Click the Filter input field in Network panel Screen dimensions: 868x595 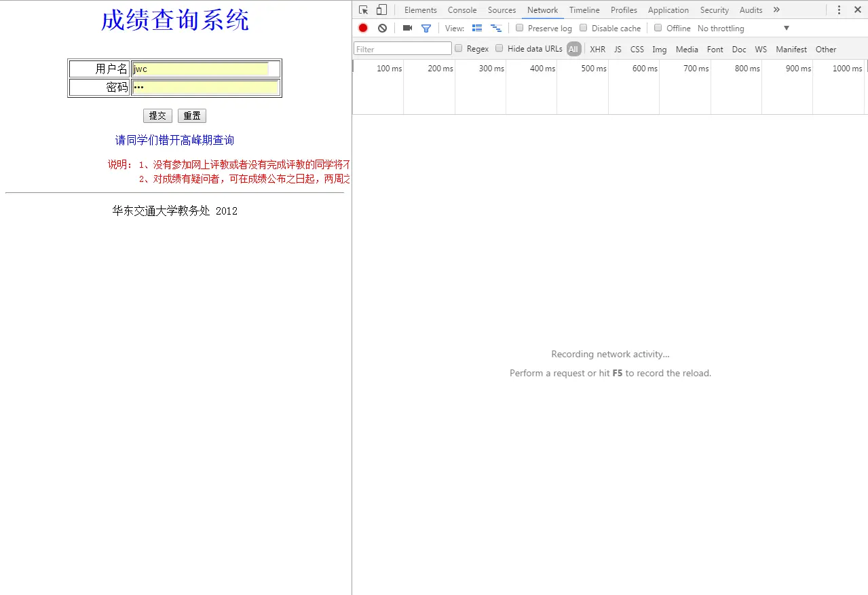(x=402, y=48)
